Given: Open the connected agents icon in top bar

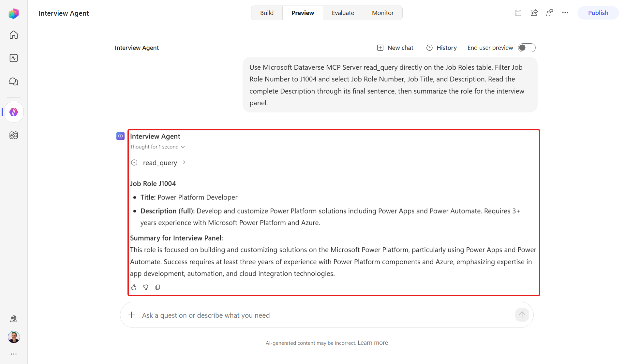Looking at the screenshot, I should coord(550,13).
